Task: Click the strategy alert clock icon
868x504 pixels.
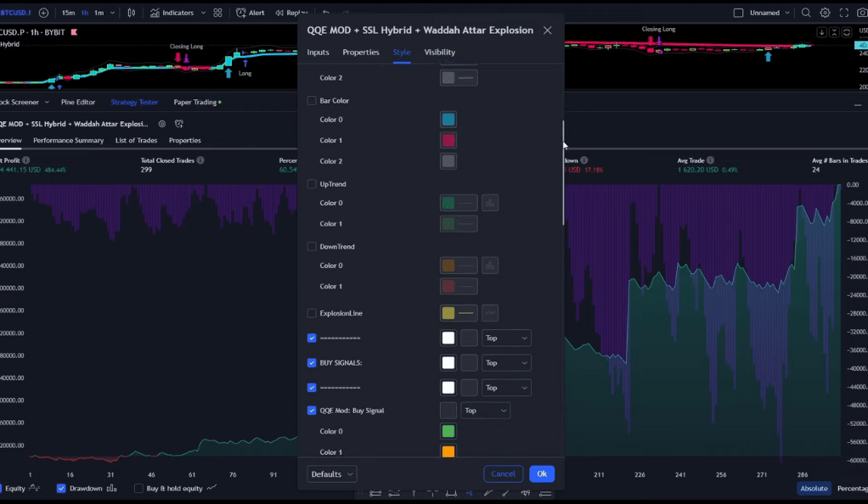Action: click(179, 124)
